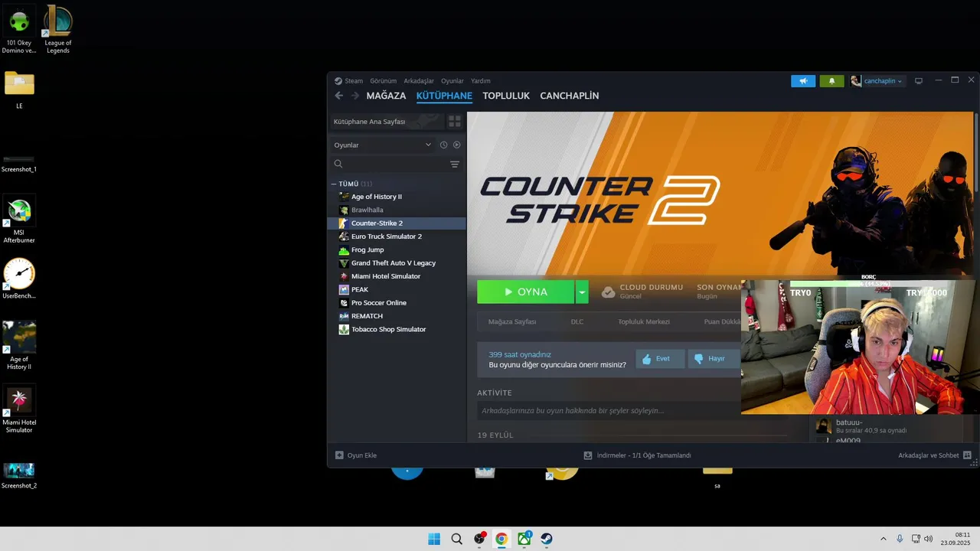Click the game page vertical scrollbar
This screenshot has height=551, width=980.
[x=976, y=153]
